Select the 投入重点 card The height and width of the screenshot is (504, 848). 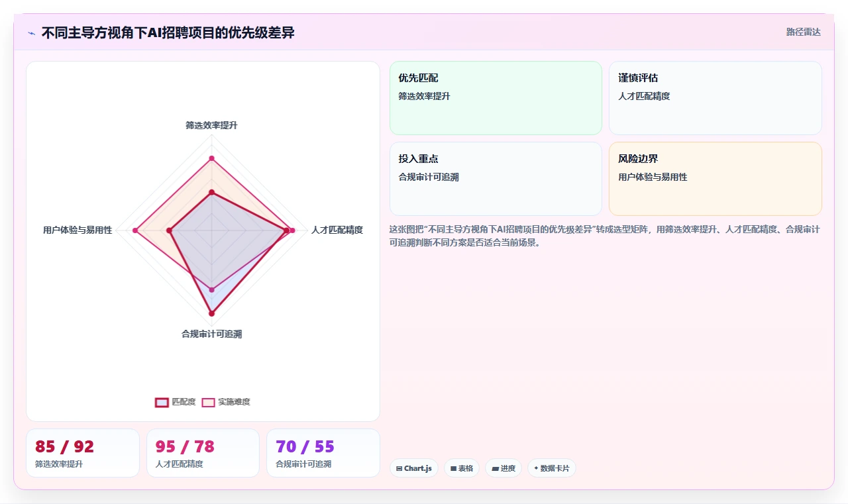pyautogui.click(x=496, y=179)
